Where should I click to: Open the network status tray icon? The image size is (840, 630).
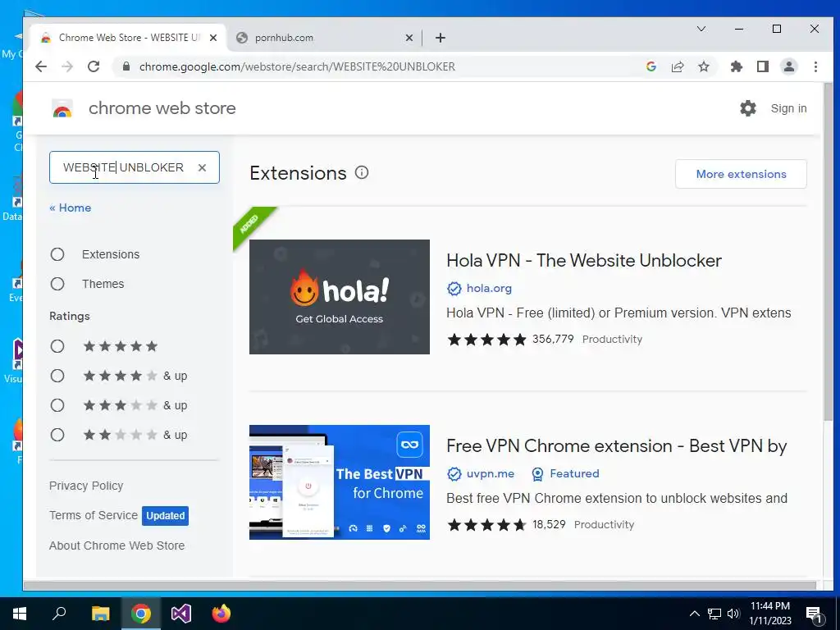(x=714, y=614)
